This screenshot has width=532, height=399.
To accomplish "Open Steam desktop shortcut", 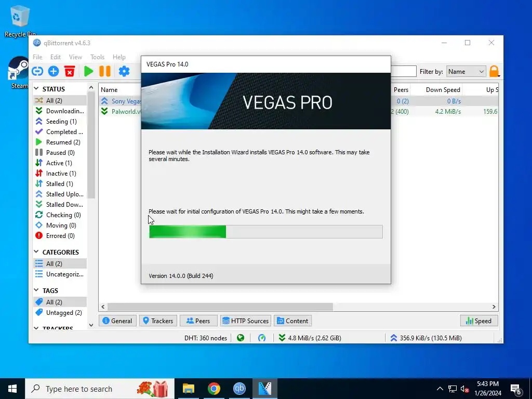I will pyautogui.click(x=18, y=73).
